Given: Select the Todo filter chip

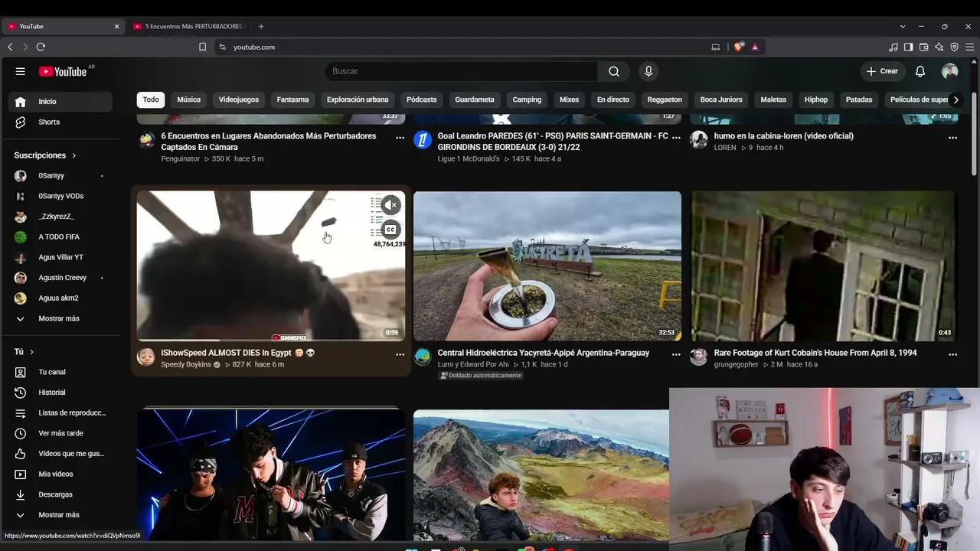Looking at the screenshot, I should [151, 99].
